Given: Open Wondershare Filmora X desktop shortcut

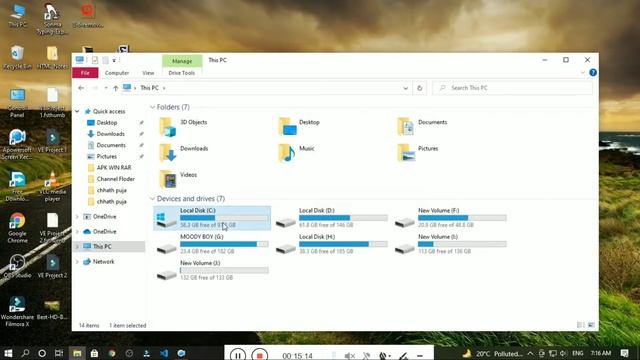Looking at the screenshot, I should [x=17, y=311].
